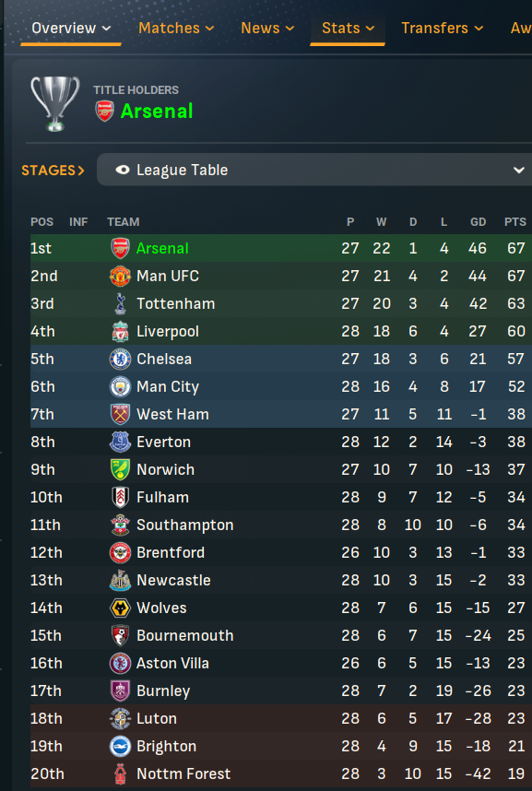Image resolution: width=532 pixels, height=791 pixels.
Task: Switch to the Stats tab
Action: pos(348,28)
